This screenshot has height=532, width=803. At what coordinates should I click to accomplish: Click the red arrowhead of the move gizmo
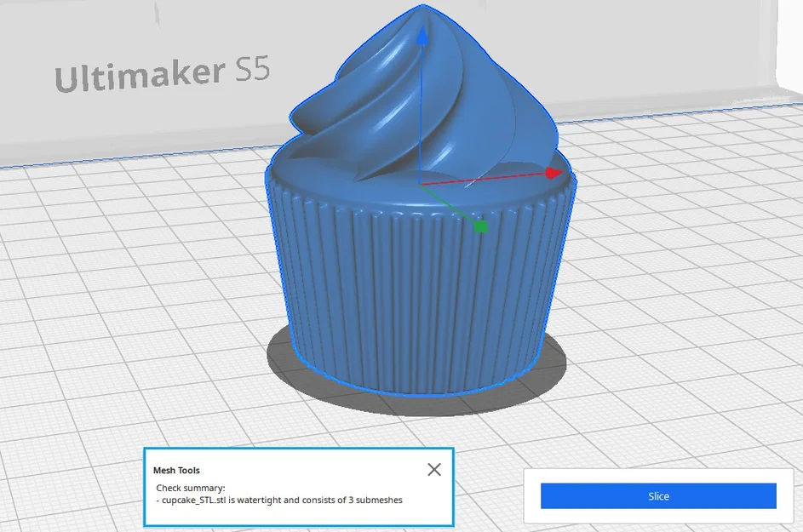click(553, 173)
